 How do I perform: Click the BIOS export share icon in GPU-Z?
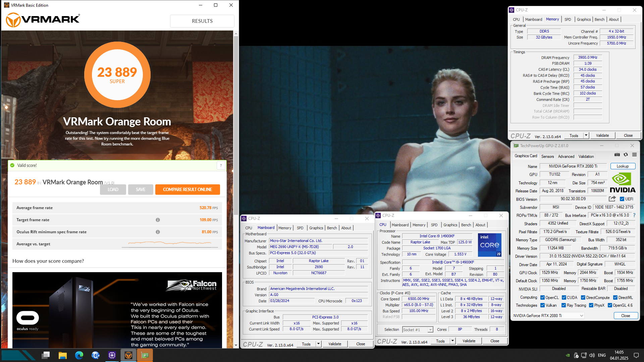[612, 199]
